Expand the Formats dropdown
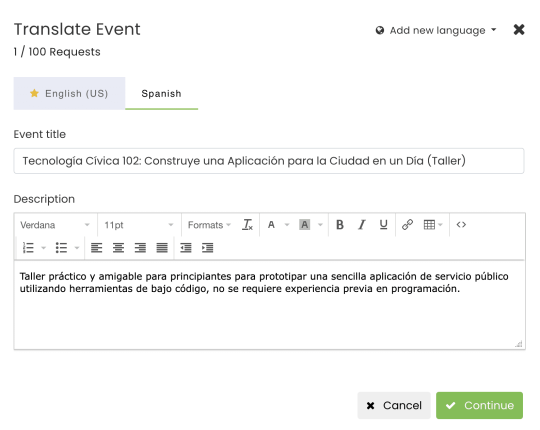The height and width of the screenshot is (430, 540). click(x=209, y=225)
